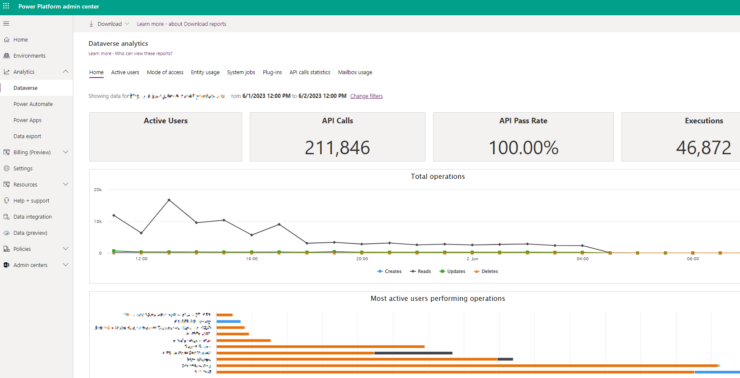Click the Download button label

109,24
